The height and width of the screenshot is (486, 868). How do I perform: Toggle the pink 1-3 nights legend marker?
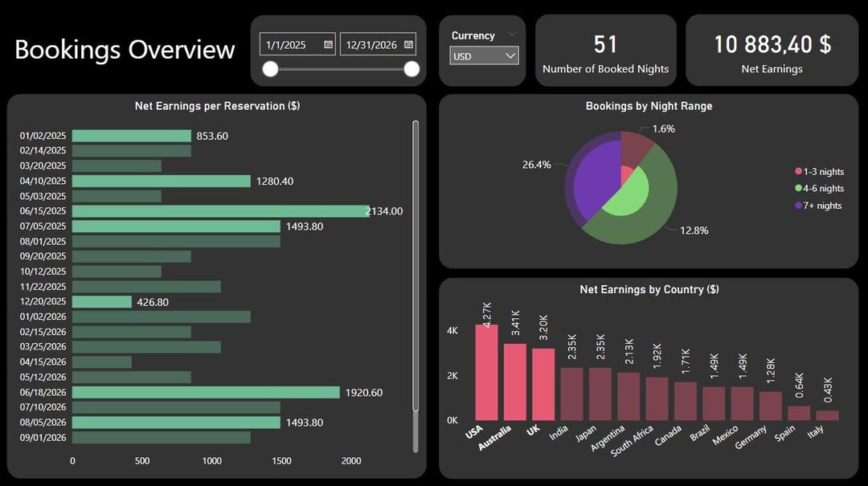tap(798, 171)
